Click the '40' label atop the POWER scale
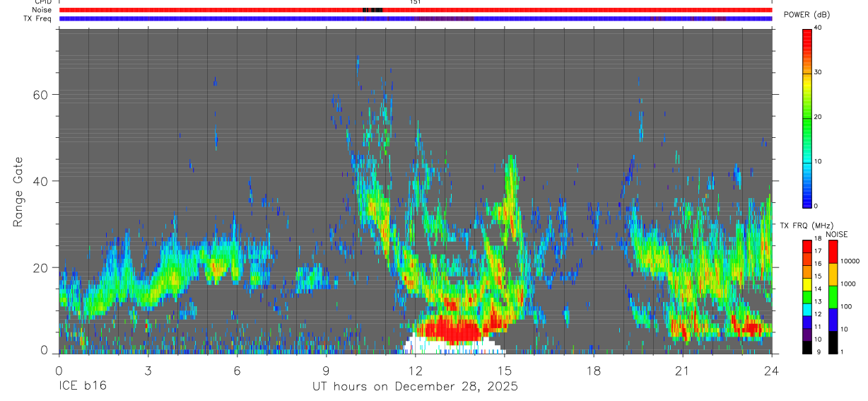Viewport: 868px width, 401px height. [818, 28]
